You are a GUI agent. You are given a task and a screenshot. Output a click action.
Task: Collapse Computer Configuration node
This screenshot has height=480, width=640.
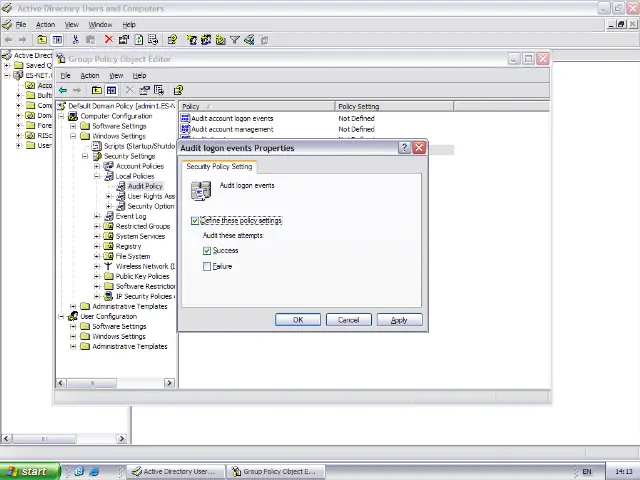pos(61,116)
